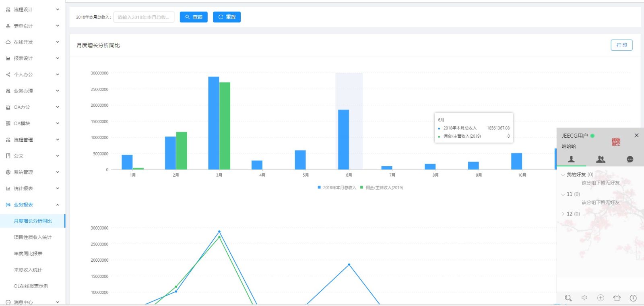This screenshot has width=644, height=306.
Task: Click the 查询 search button
Action: tap(194, 17)
